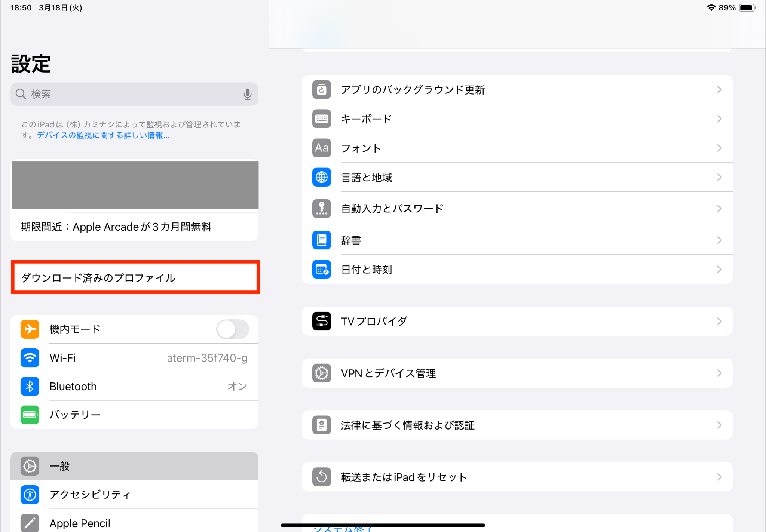Tap the Language & Region globe icon

coord(321,177)
